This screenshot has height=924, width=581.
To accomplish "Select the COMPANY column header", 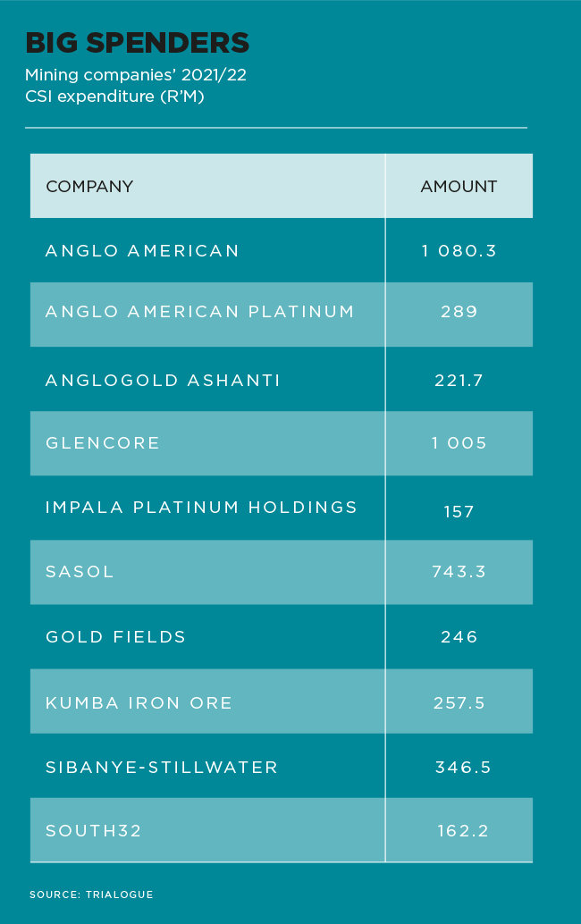I will click(x=89, y=186).
